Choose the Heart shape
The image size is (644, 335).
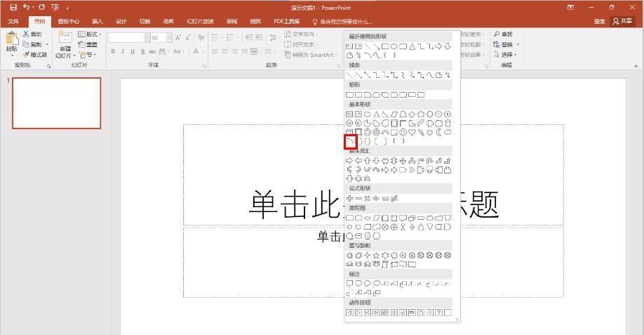pyautogui.click(x=412, y=132)
